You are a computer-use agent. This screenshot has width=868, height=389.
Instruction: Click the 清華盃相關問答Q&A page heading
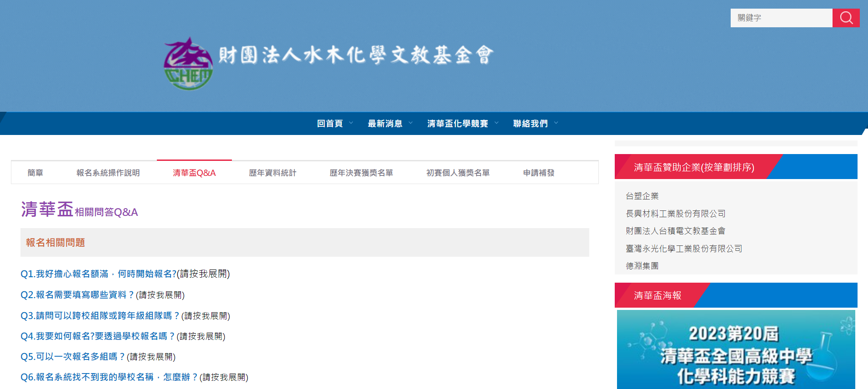79,209
